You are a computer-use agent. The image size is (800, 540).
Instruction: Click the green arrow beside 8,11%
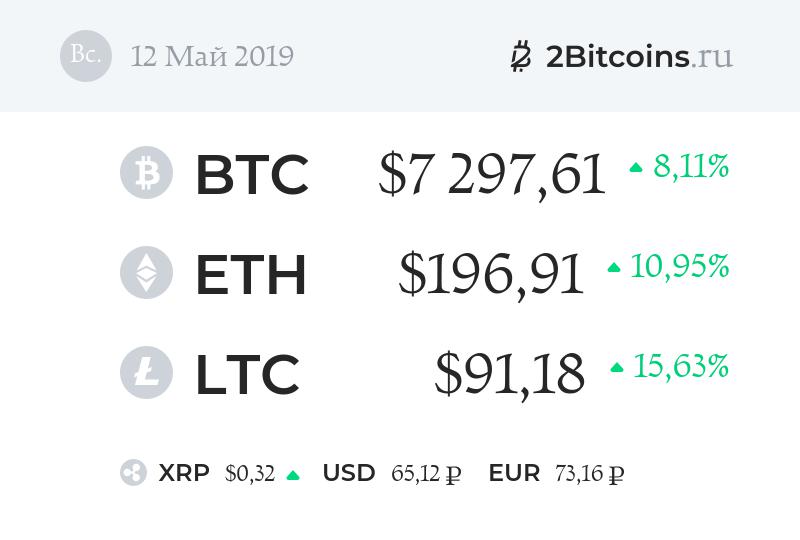(x=636, y=168)
